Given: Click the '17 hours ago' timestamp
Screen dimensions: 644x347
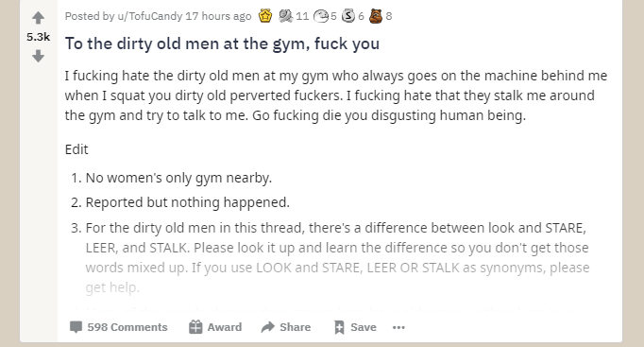Looking at the screenshot, I should pyautogui.click(x=218, y=16).
